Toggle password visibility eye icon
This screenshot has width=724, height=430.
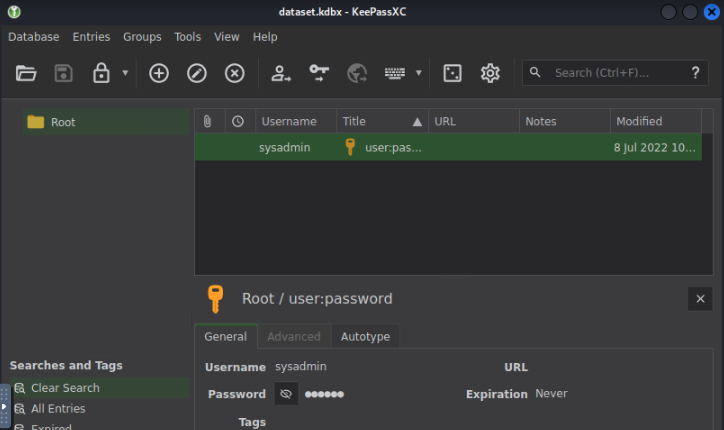pos(286,394)
